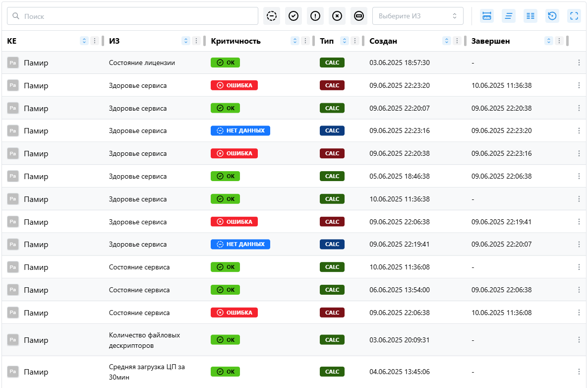Click НЕТ ДАННЫХ badge created 09.06.2025 22:23:16

coord(240,130)
